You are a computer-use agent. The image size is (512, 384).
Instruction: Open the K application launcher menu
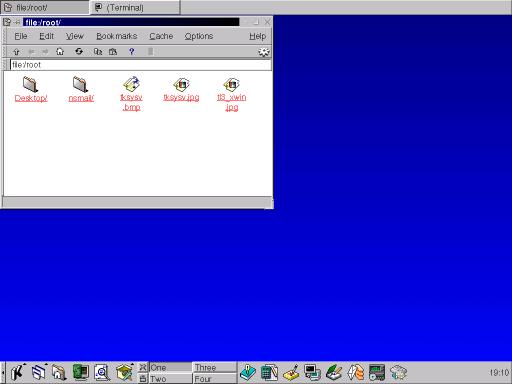[x=17, y=372]
